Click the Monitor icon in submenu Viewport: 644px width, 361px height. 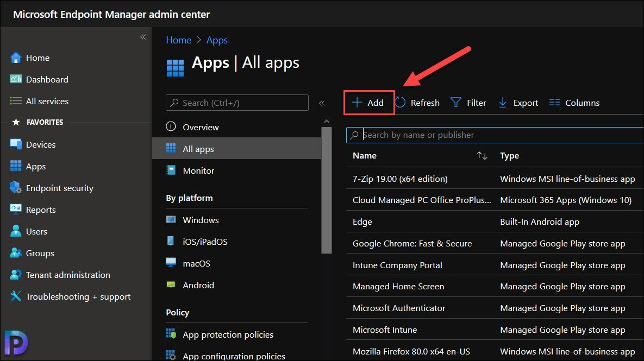click(171, 170)
